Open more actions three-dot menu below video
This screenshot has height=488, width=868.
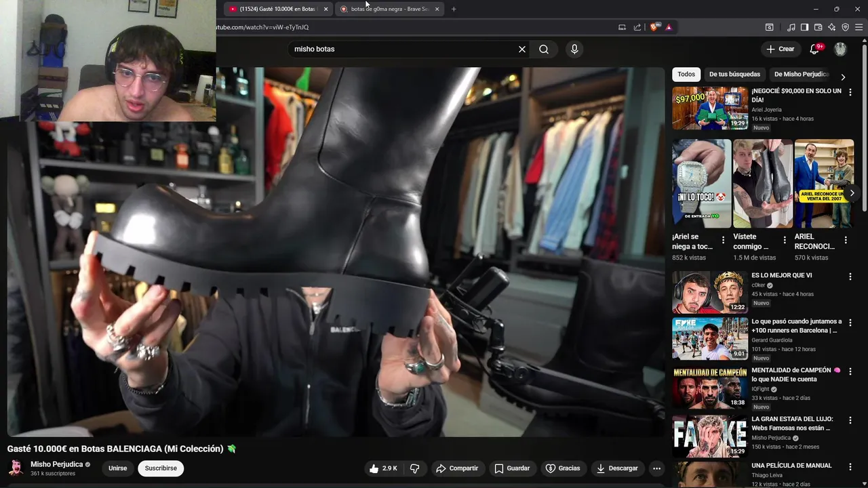(656, 468)
